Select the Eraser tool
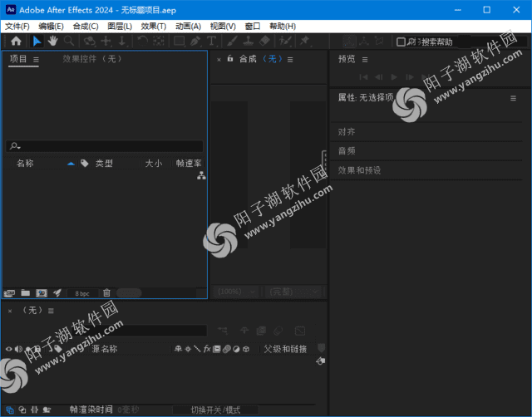 point(264,42)
